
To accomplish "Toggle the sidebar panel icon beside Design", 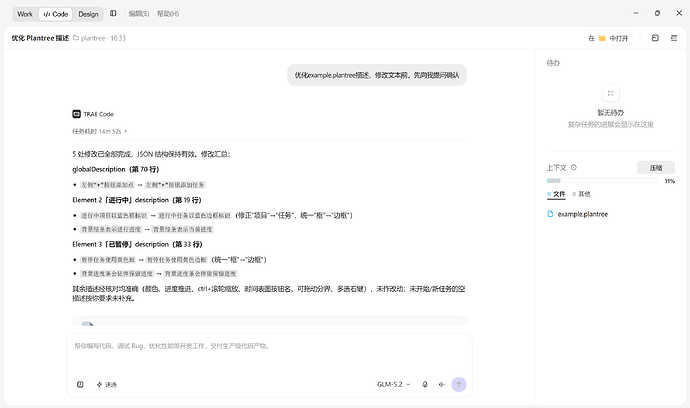I will (113, 14).
